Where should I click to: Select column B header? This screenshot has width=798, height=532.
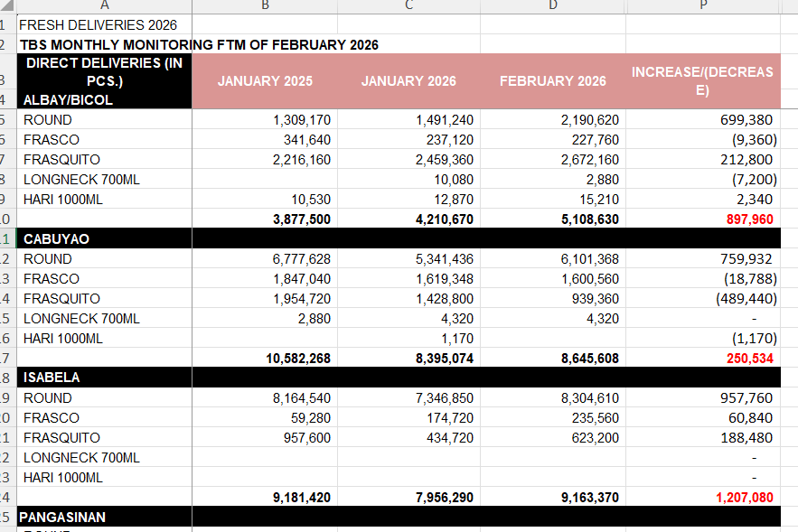point(265,6)
